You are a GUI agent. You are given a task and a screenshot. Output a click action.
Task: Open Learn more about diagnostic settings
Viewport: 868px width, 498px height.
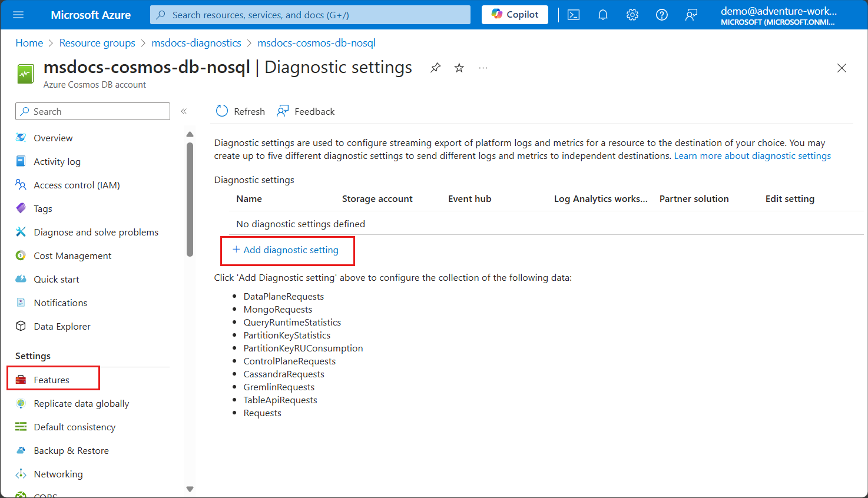tap(753, 155)
